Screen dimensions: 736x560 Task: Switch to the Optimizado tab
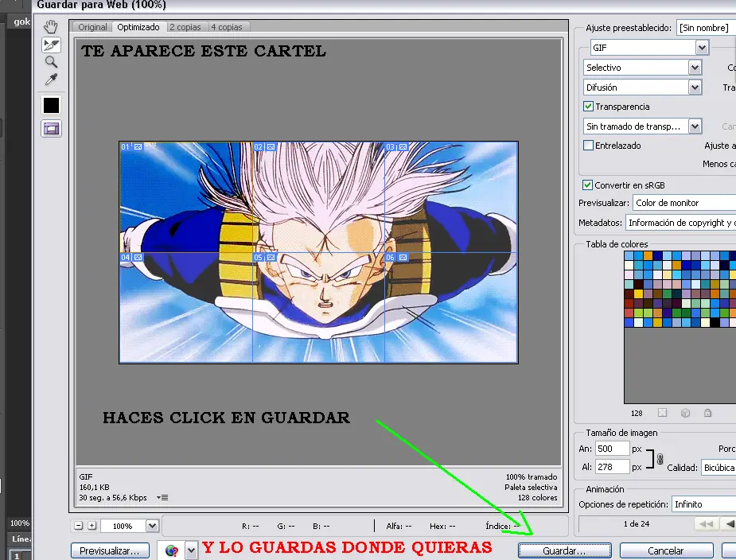[x=138, y=27]
